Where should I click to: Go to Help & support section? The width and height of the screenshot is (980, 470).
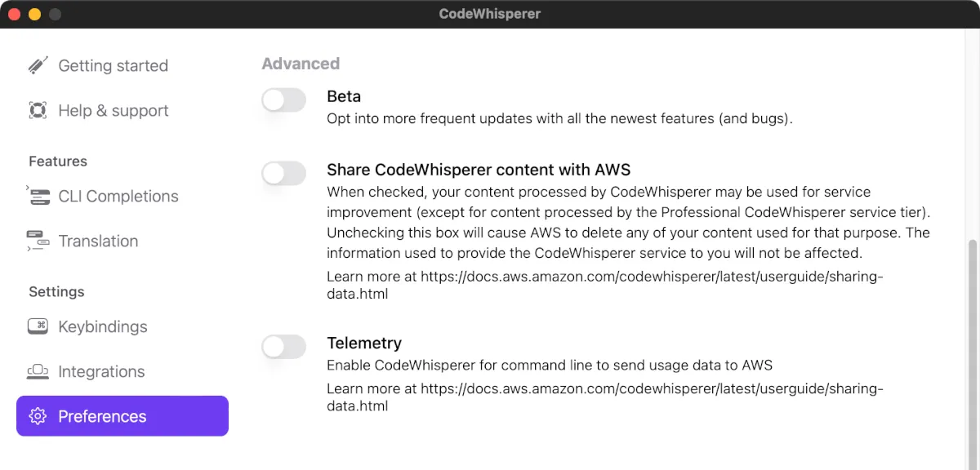click(x=114, y=110)
